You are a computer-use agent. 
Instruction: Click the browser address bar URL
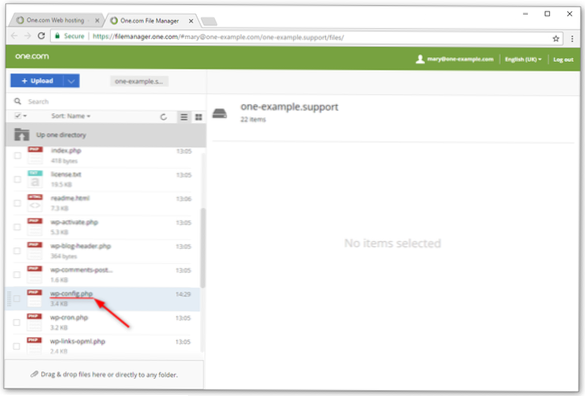pos(218,37)
